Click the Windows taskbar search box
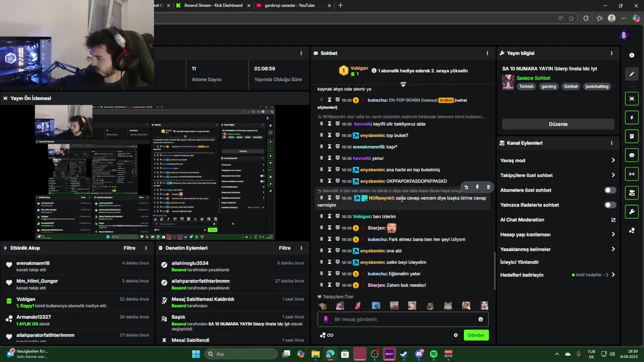This screenshot has height=362, width=644. [x=240, y=354]
